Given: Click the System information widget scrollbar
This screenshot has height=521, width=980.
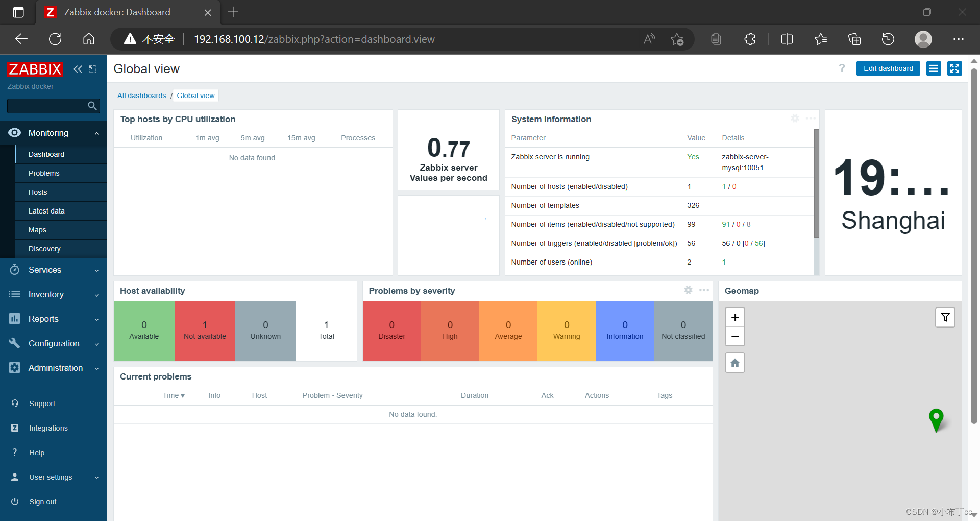Looking at the screenshot, I should [816, 184].
